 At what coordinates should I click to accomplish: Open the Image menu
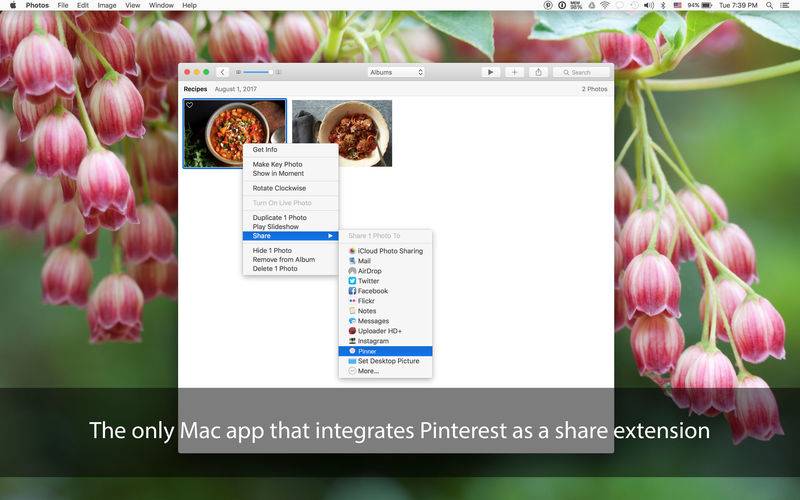point(107,5)
